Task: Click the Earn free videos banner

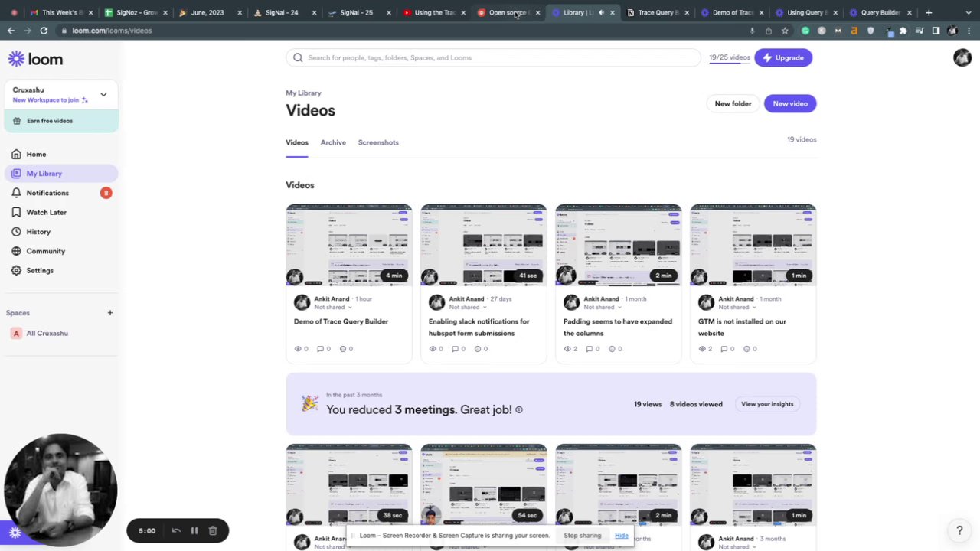Action: point(61,121)
